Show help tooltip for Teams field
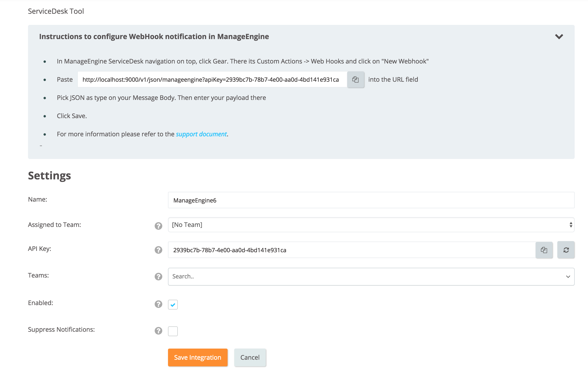This screenshot has height=389, width=588. [158, 276]
